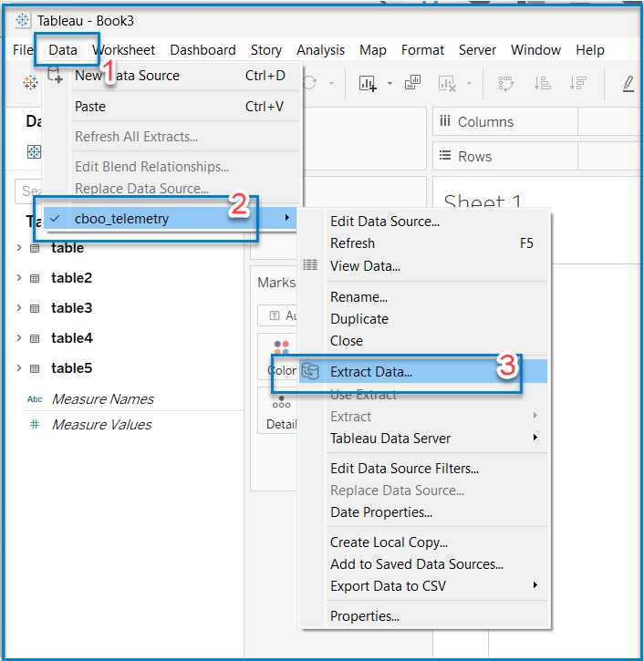Open the Tableau Data Server submenu
Screen dimensions: 644x661
(x=437, y=439)
